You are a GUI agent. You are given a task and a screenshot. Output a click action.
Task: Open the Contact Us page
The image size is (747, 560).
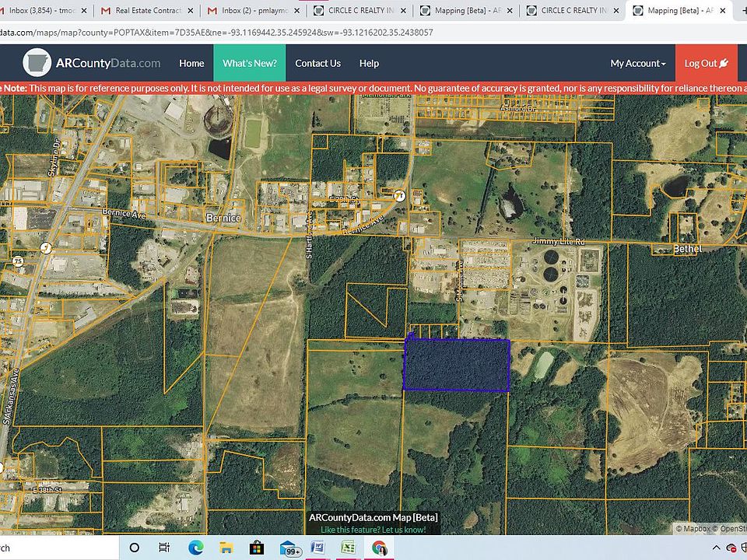click(317, 63)
